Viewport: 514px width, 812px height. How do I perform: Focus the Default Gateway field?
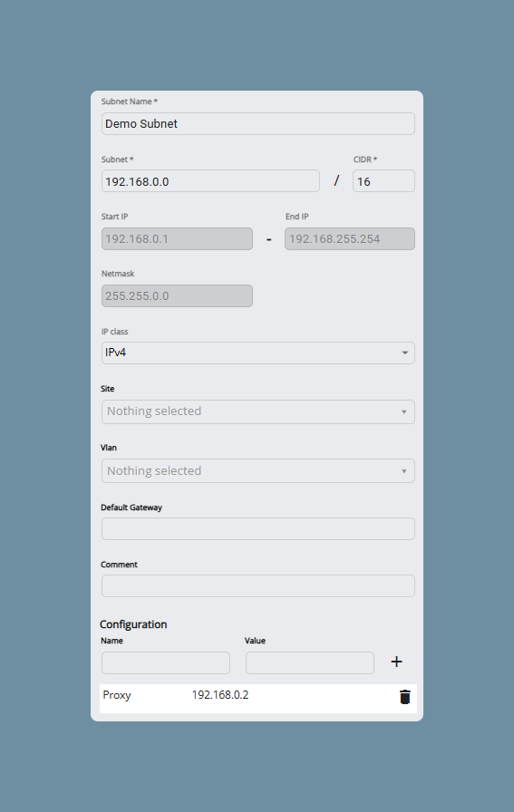point(258,528)
